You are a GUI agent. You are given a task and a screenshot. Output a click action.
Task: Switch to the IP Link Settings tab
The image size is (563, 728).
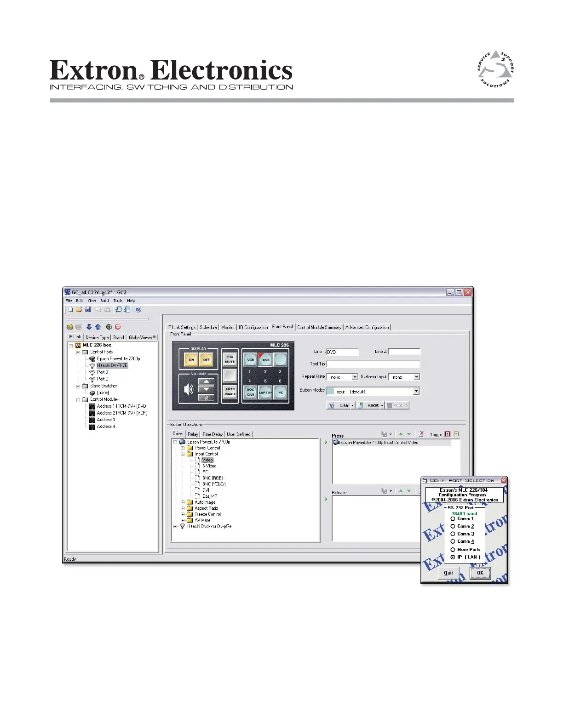tap(181, 327)
